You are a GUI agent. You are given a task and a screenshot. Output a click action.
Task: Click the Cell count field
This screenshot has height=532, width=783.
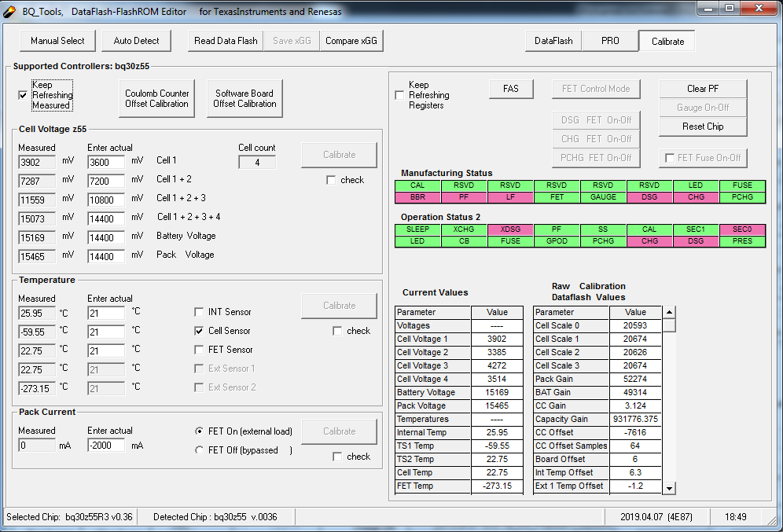257,162
